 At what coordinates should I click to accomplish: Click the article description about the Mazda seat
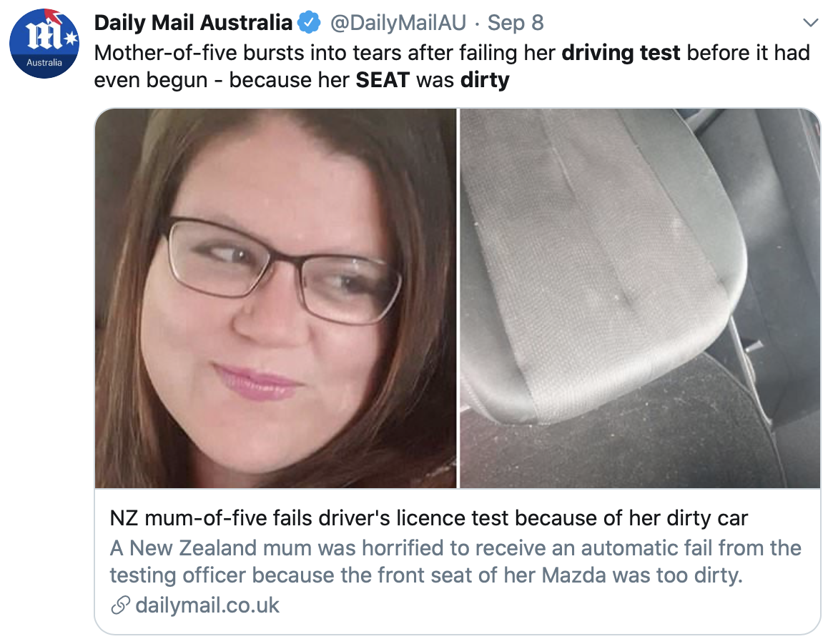click(455, 561)
